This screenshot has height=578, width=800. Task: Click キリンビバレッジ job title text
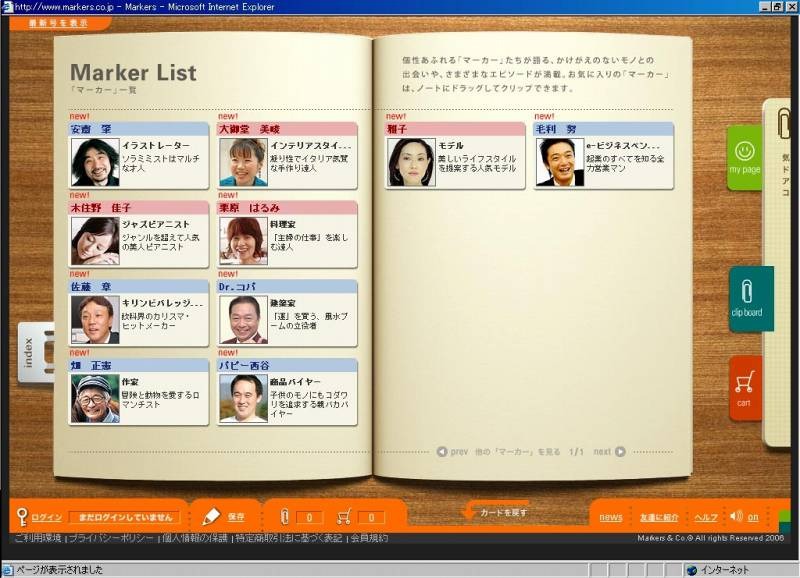coord(162,303)
